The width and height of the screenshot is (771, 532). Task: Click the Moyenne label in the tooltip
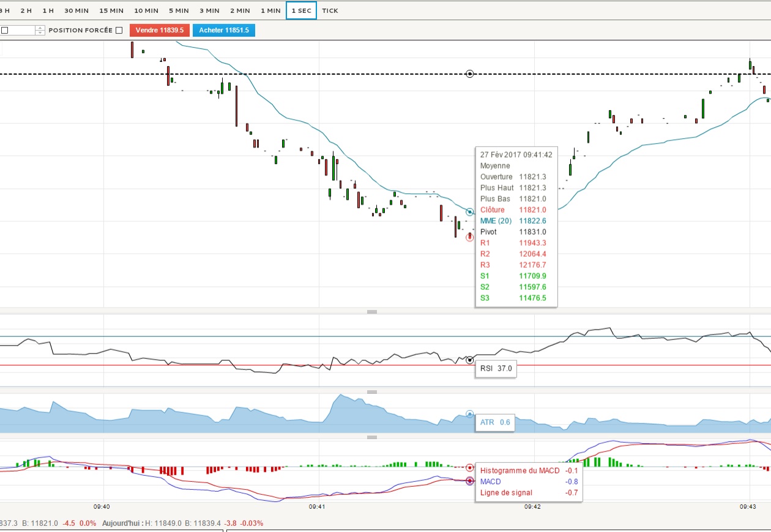click(x=495, y=166)
